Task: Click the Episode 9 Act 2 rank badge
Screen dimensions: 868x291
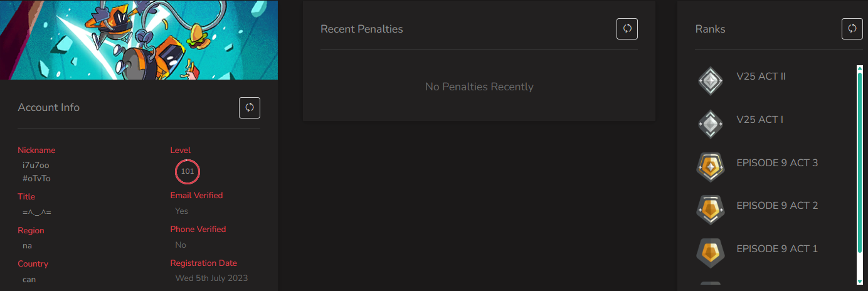Action: (711, 209)
